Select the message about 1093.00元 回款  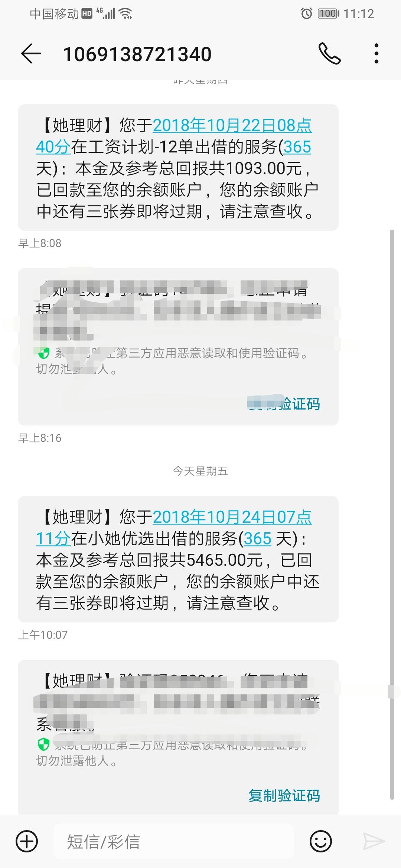(x=178, y=168)
